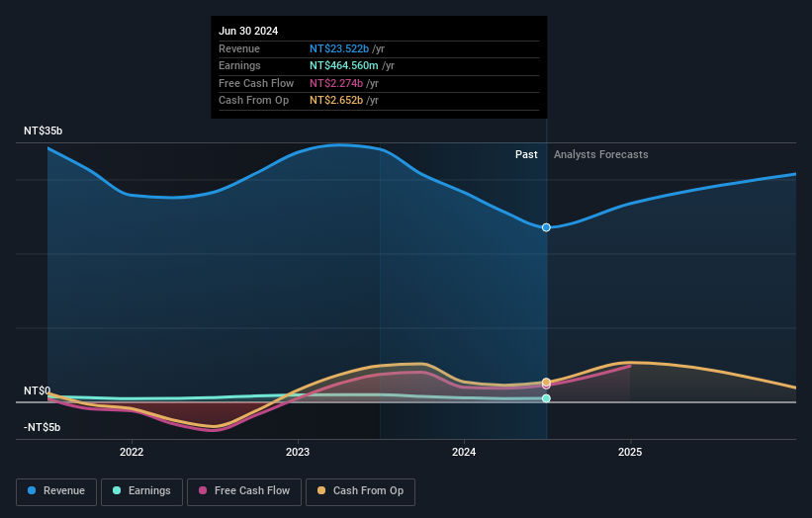Click the NT$23.522b revenue value
This screenshot has width=812, height=518.
pos(339,48)
